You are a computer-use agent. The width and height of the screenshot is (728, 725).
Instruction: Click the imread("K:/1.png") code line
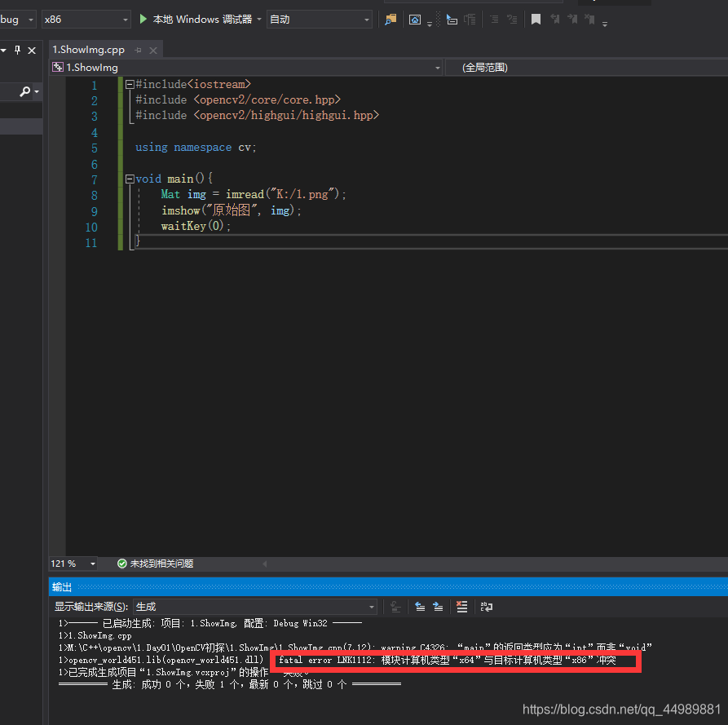point(254,194)
